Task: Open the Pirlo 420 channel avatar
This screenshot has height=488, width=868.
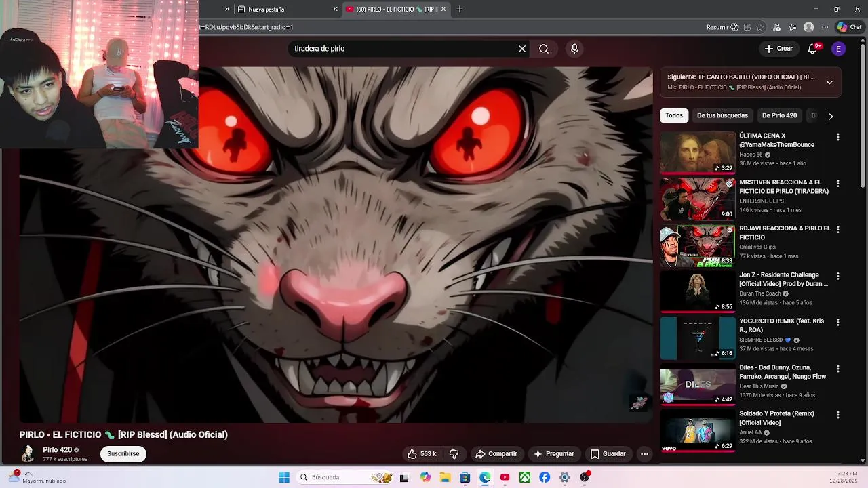Action: click(28, 454)
